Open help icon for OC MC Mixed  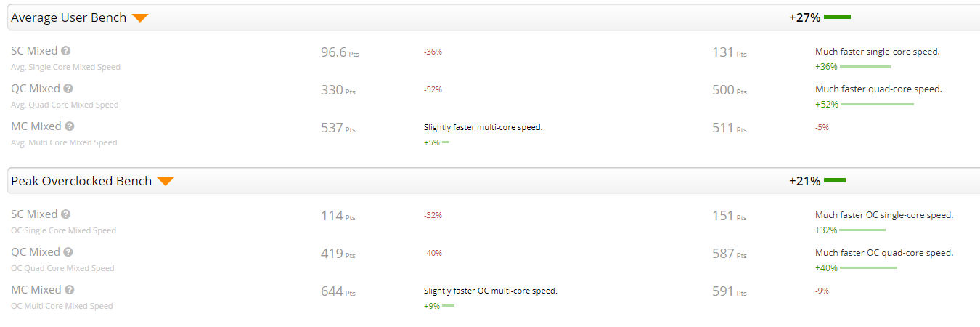click(x=70, y=290)
